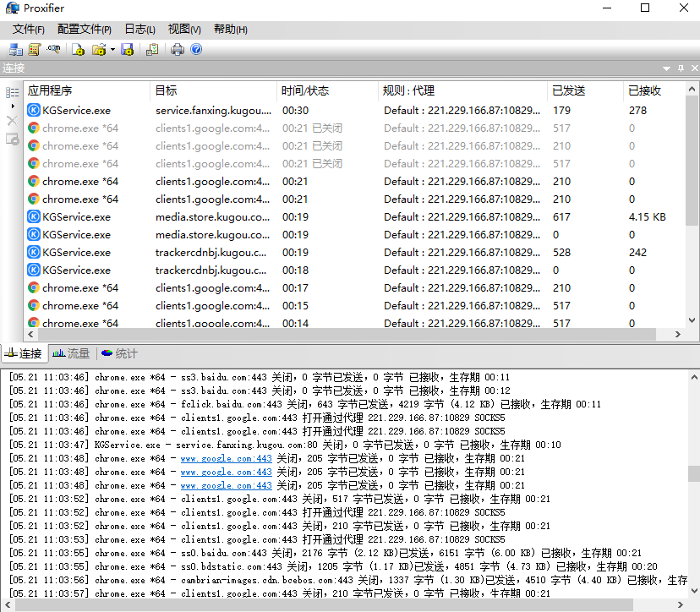Image resolution: width=700 pixels, height=612 pixels.
Task: Expand the Open Profile dropdown arrow
Action: (x=112, y=50)
